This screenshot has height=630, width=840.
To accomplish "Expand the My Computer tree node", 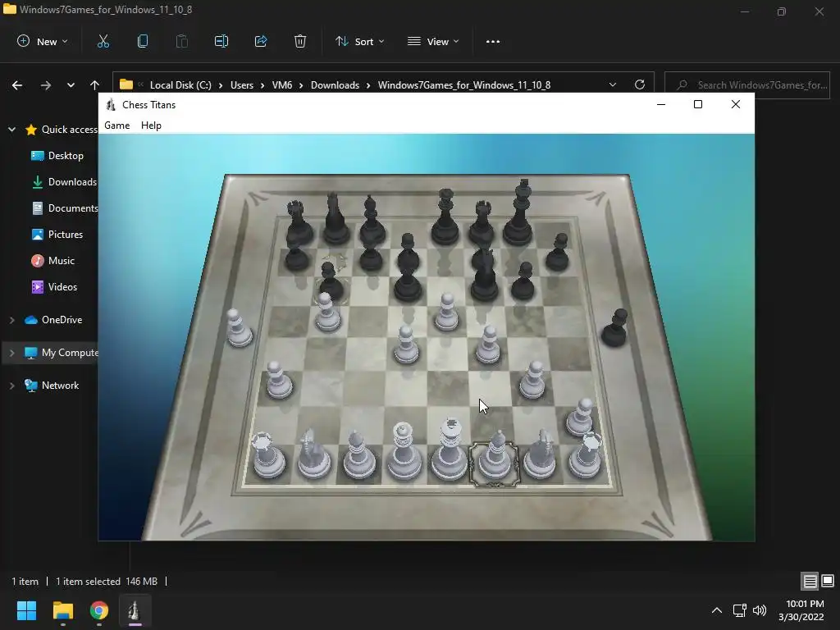I will coord(11,353).
